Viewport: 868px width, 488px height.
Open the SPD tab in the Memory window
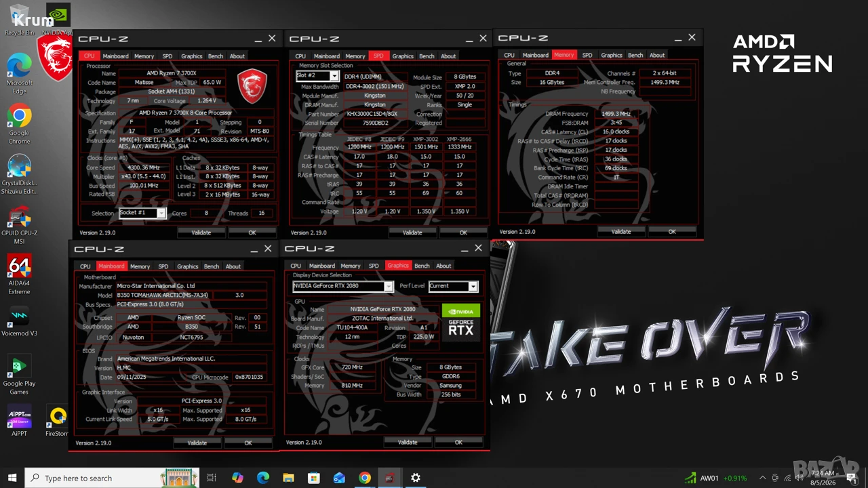[587, 55]
